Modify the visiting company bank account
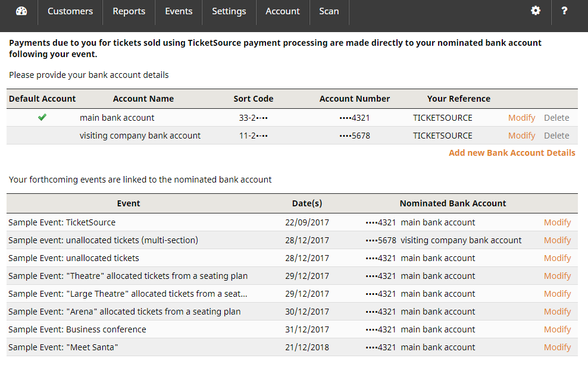 point(521,136)
